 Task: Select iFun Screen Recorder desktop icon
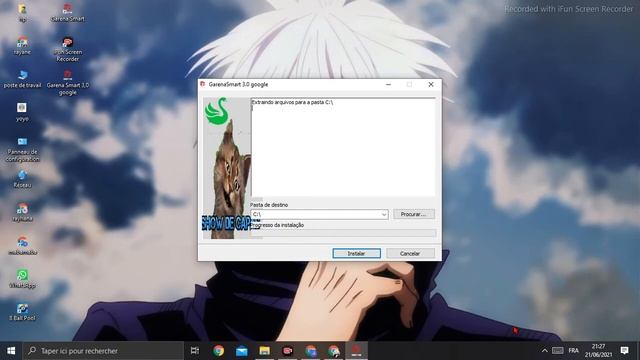pyautogui.click(x=67, y=49)
